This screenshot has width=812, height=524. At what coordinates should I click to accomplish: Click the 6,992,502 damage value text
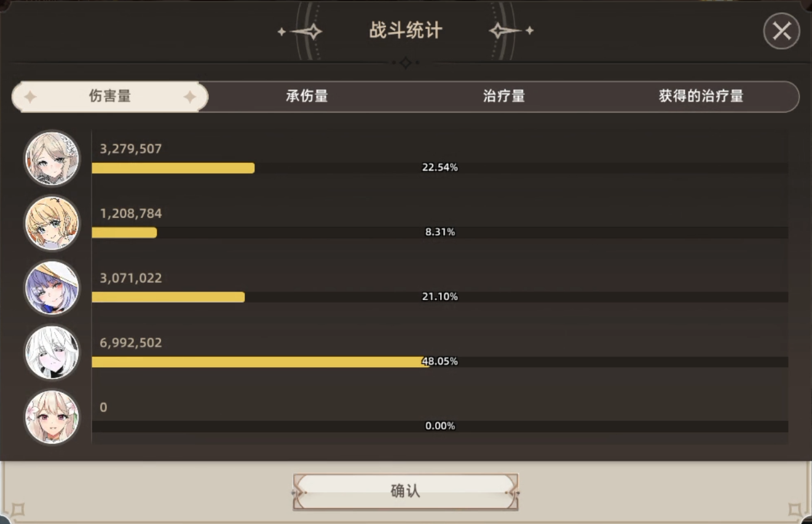click(x=131, y=343)
